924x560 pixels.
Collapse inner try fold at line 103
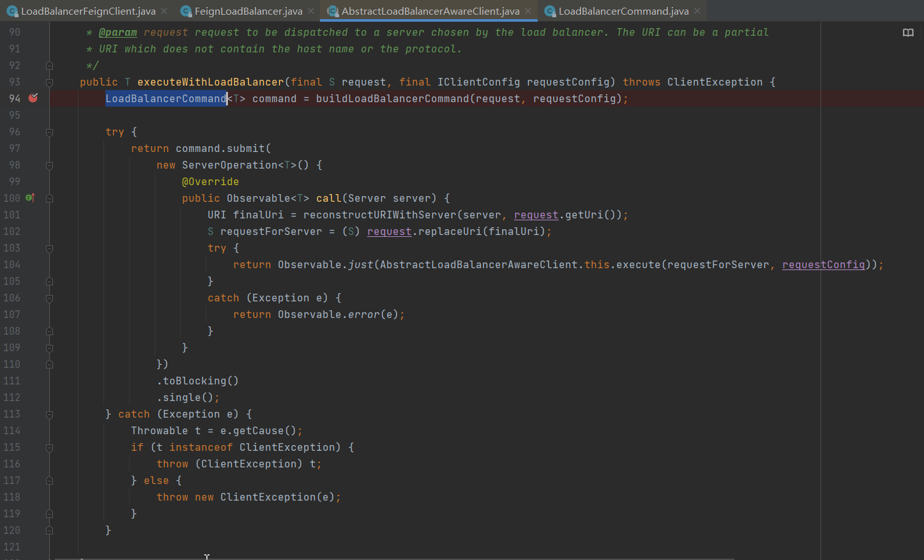tap(49, 248)
